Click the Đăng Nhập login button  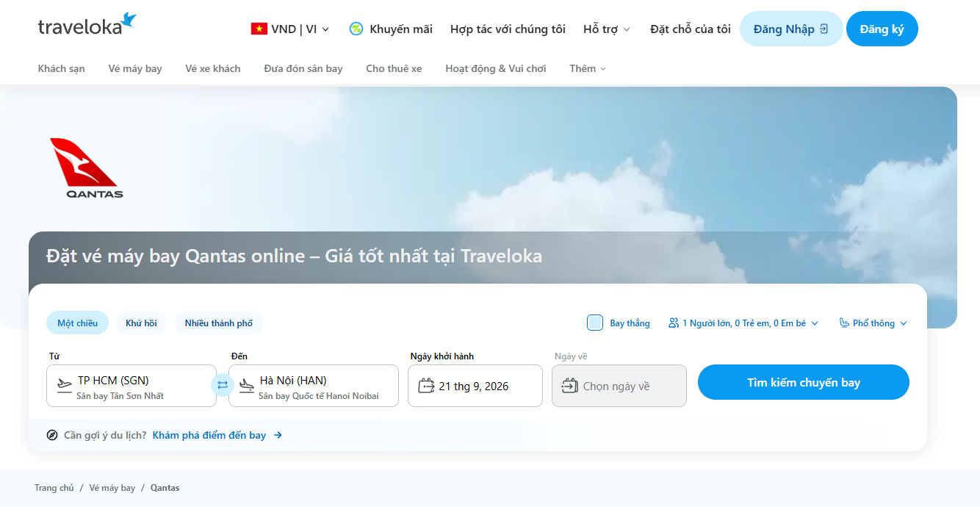[791, 29]
